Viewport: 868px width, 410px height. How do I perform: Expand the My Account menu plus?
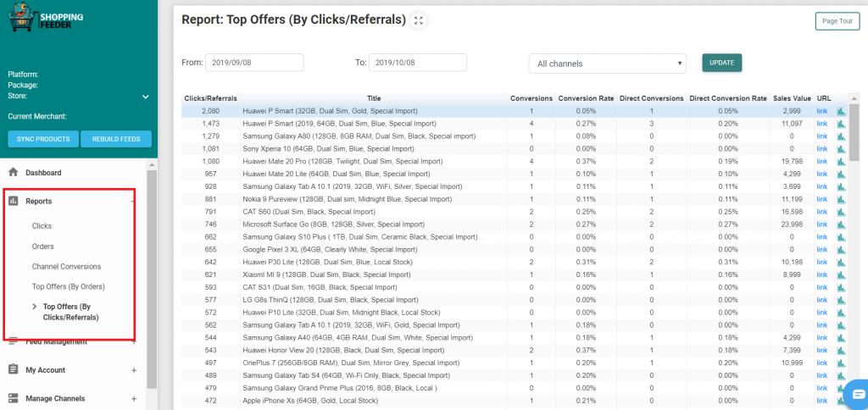coord(133,370)
